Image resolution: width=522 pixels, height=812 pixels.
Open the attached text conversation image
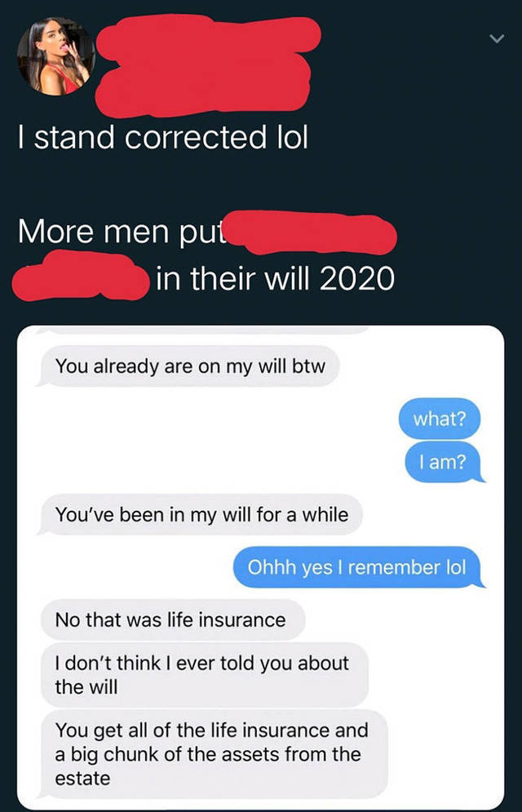point(261,567)
